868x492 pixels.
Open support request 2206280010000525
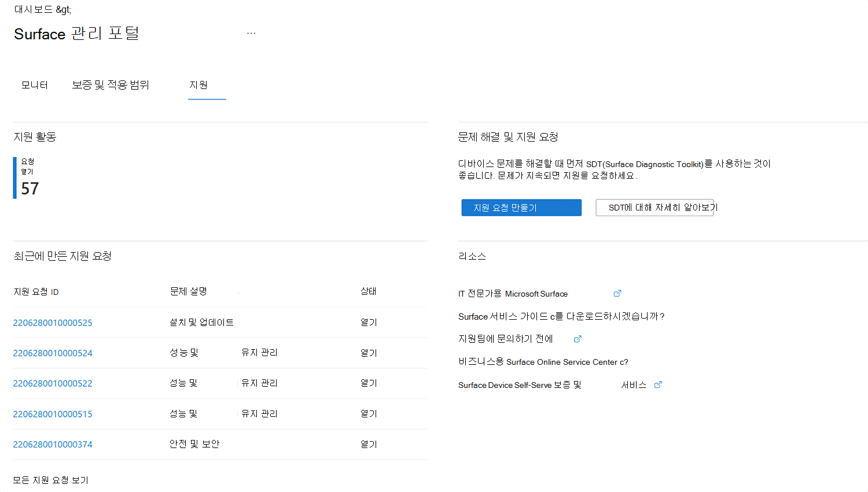point(53,323)
